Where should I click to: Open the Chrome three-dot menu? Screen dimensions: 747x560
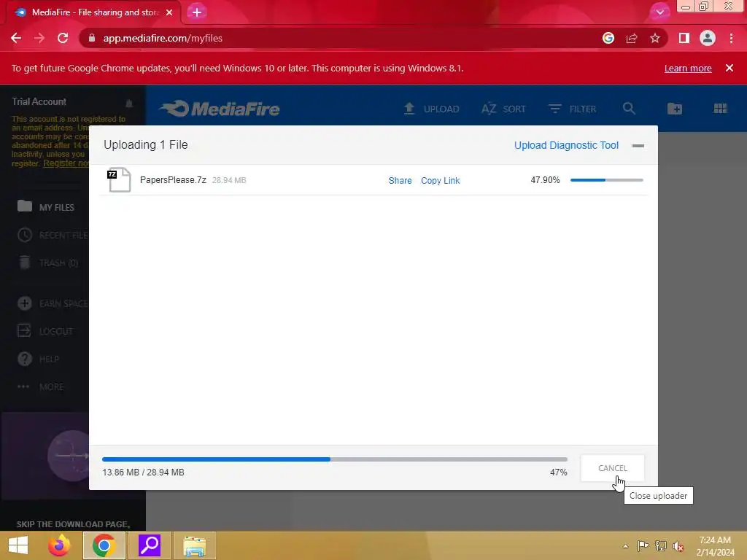pyautogui.click(x=731, y=38)
